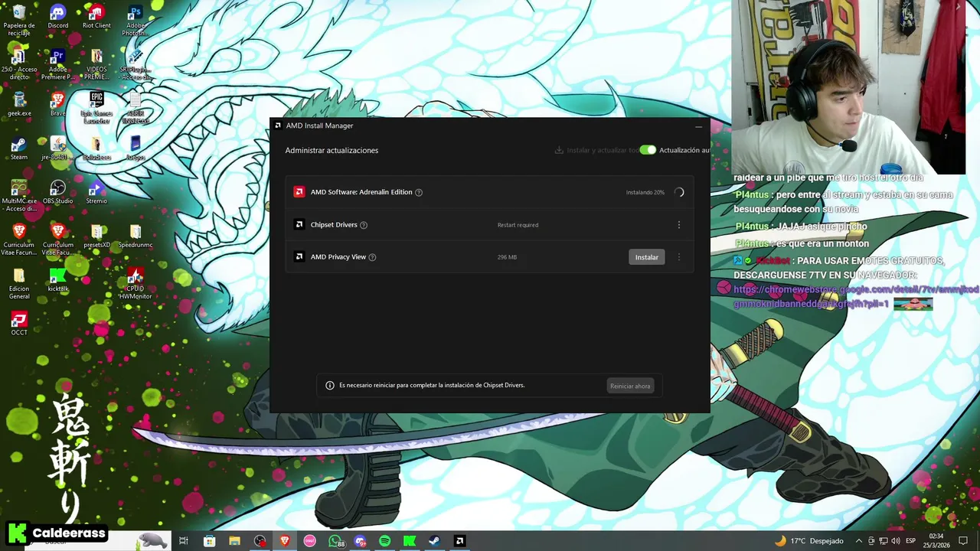Click the Instalando 20% progress spinner
Viewport: 980px width, 551px height.
(679, 192)
